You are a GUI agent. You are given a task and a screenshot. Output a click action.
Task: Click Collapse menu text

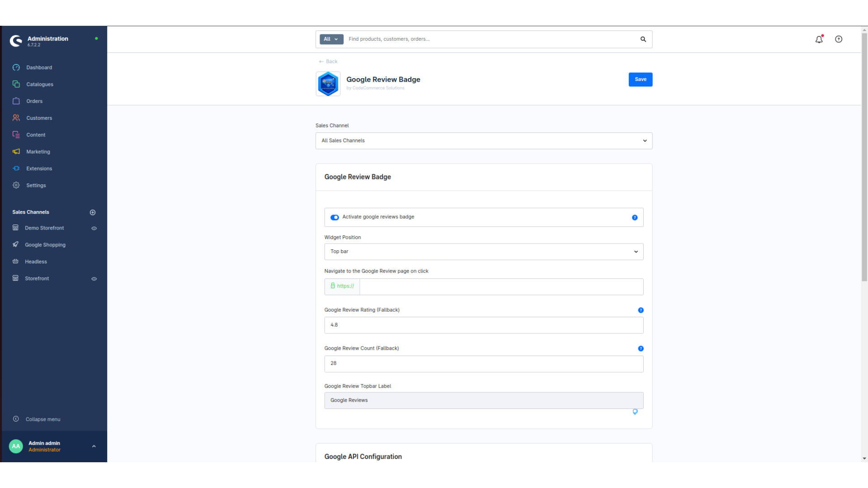(x=43, y=419)
